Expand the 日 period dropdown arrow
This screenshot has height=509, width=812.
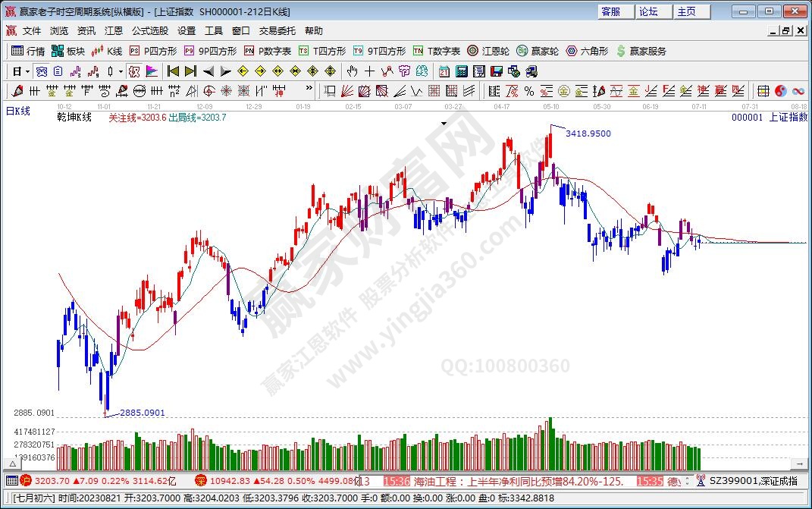coord(28,71)
